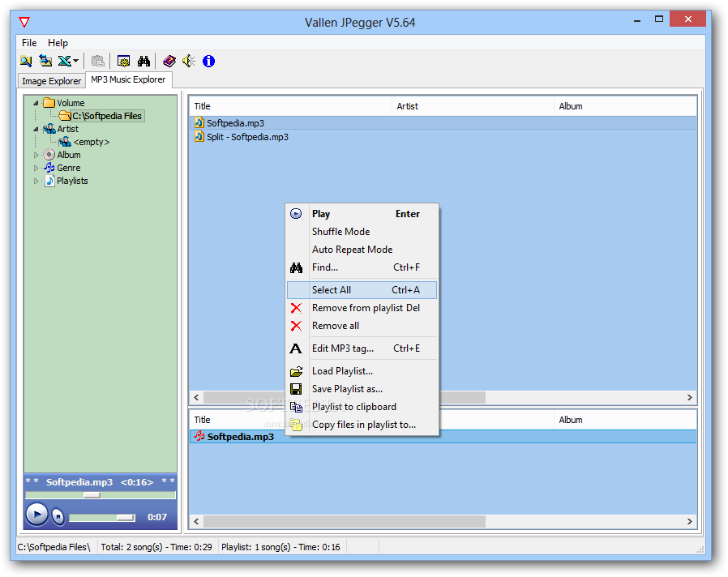Screen dimensions: 728x577
Task: Click the red note icon in playlist row
Action: 199,436
